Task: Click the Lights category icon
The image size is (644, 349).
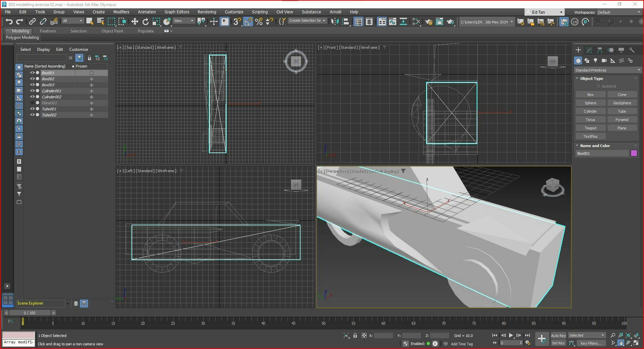Action: pos(595,61)
